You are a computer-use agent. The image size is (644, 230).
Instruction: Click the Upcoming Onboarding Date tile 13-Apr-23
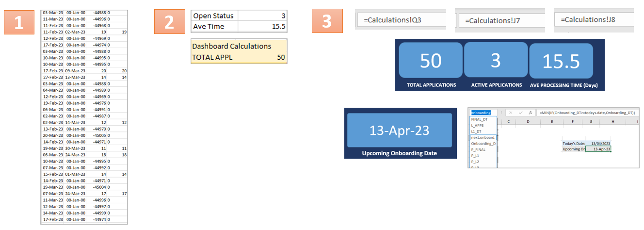coord(400,131)
